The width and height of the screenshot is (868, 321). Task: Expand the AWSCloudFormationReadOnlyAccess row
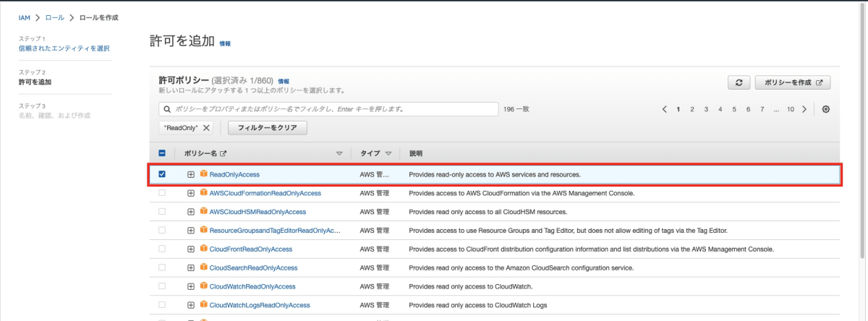[x=191, y=193]
